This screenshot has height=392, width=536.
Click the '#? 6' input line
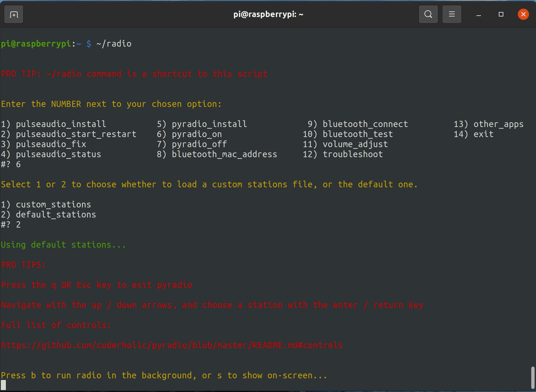[x=11, y=164]
